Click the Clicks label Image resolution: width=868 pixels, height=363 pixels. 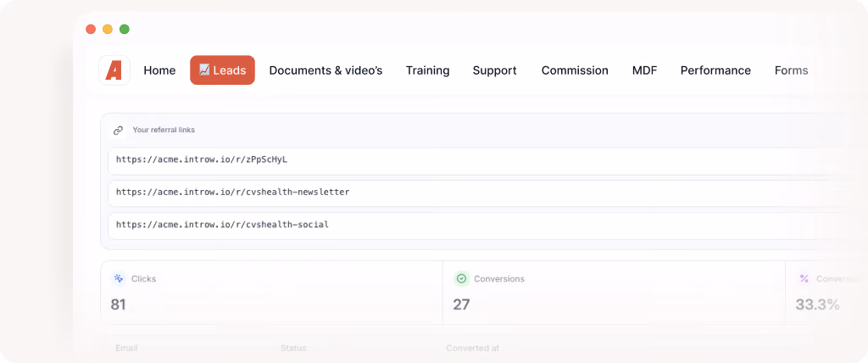pyautogui.click(x=143, y=279)
